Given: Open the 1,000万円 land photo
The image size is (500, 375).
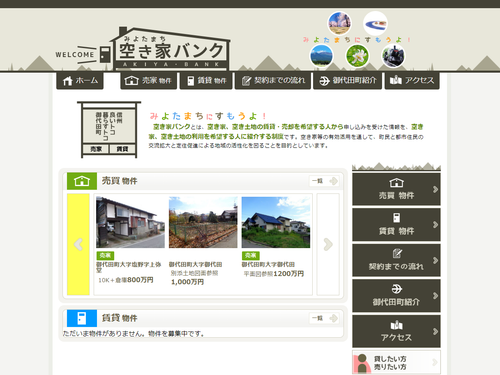Looking at the screenshot, I should pos(203,222).
